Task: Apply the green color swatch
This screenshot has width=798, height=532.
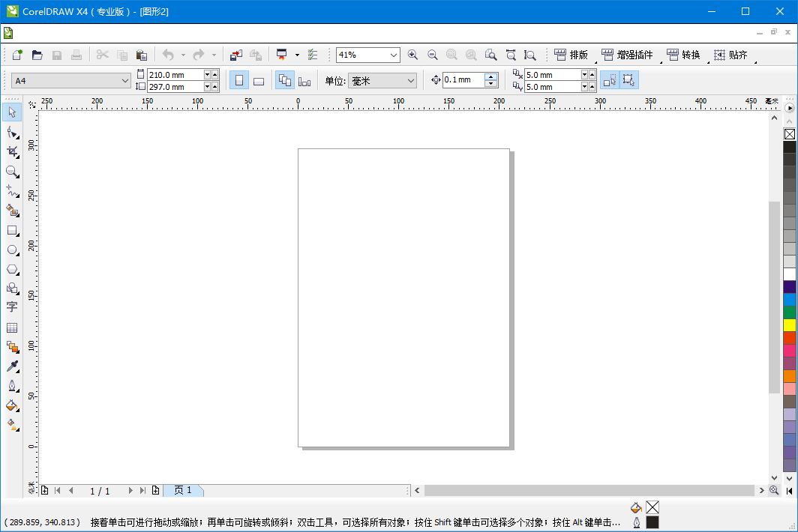Action: tap(789, 312)
